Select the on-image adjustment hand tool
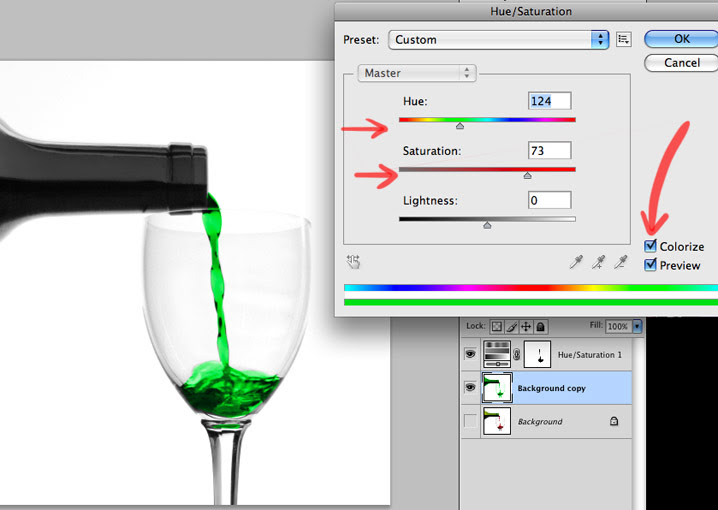This screenshot has width=718, height=510. pos(354,261)
